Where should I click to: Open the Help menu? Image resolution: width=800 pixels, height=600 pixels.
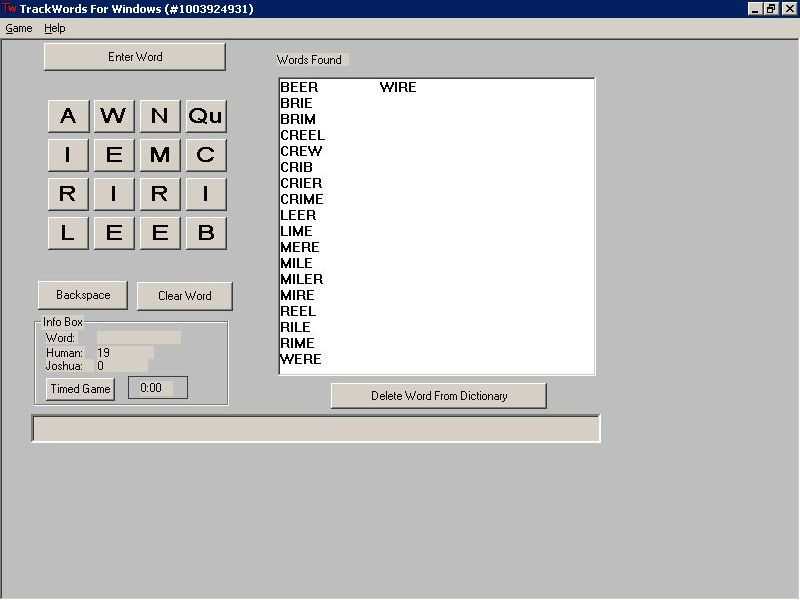click(x=55, y=28)
